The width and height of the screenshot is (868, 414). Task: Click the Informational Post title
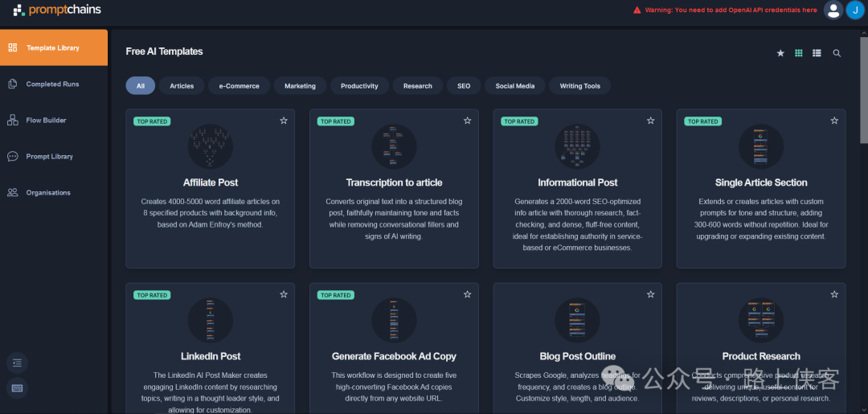tap(577, 182)
